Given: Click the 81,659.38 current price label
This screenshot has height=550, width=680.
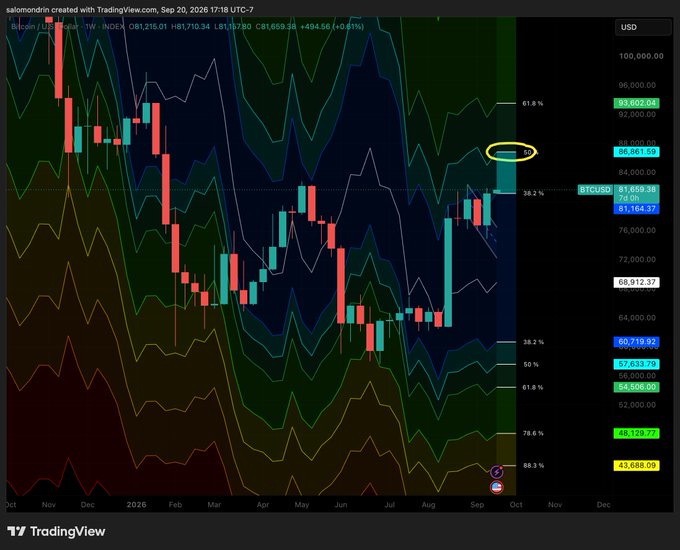Looking at the screenshot, I should pos(637,190).
